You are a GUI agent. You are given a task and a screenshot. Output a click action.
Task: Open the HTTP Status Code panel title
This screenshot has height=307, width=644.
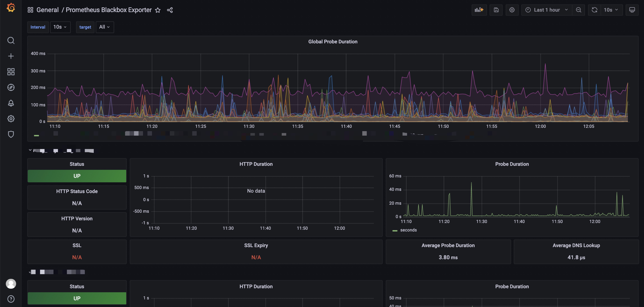pos(77,191)
